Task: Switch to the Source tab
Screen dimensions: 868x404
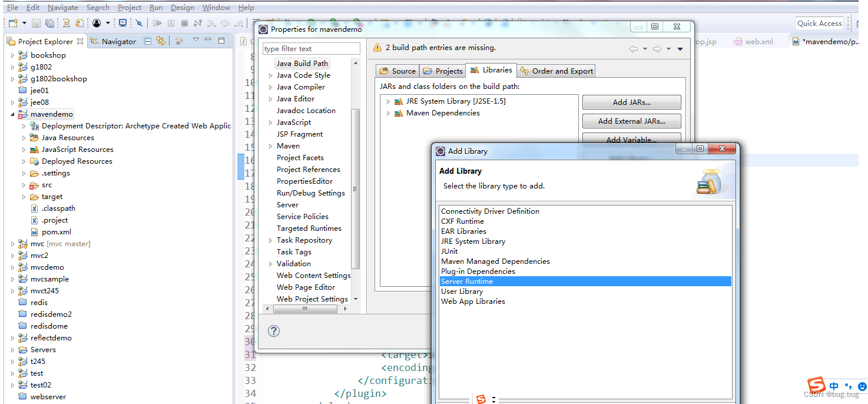Action: click(x=397, y=71)
